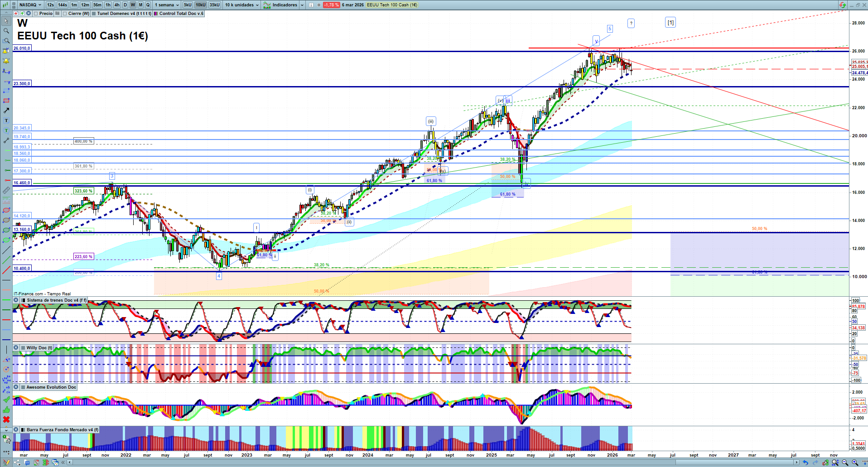Click the red X delete icon

click(6, 419)
